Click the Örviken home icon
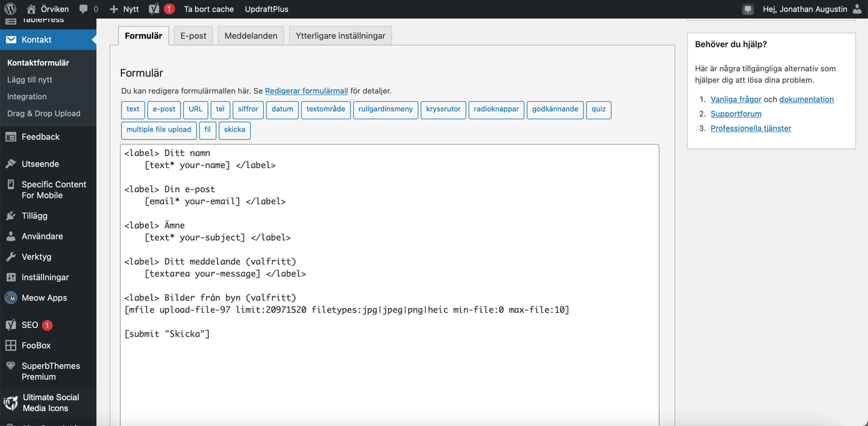The height and width of the screenshot is (426, 868). point(31,9)
